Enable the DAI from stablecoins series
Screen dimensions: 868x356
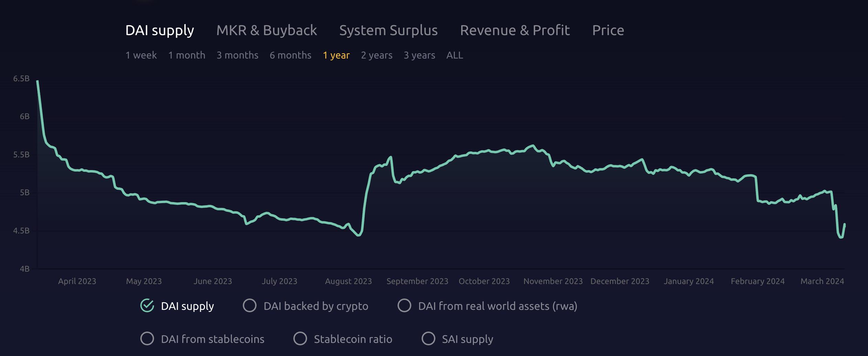(x=147, y=338)
